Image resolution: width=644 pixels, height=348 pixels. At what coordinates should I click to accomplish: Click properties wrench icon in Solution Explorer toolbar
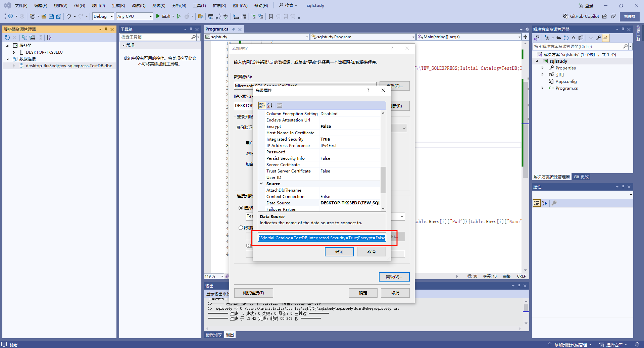598,38
